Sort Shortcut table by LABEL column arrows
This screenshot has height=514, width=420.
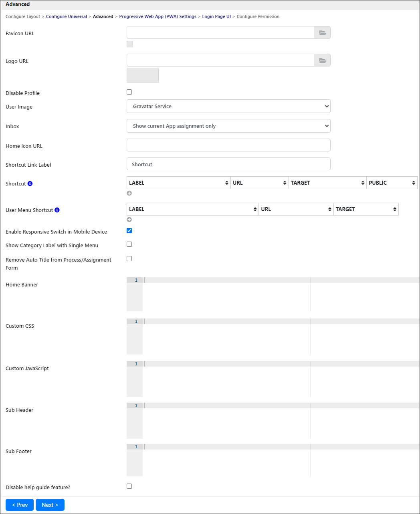pyautogui.click(x=227, y=183)
